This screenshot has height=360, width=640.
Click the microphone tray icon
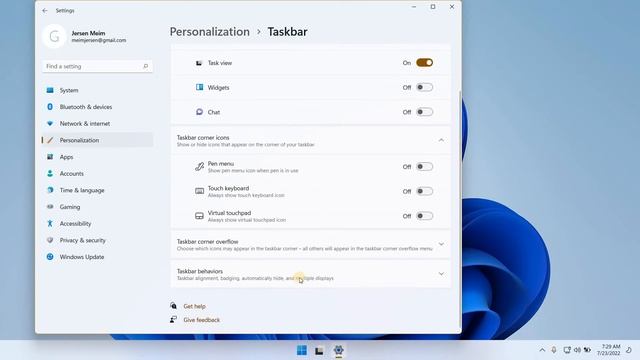click(554, 350)
